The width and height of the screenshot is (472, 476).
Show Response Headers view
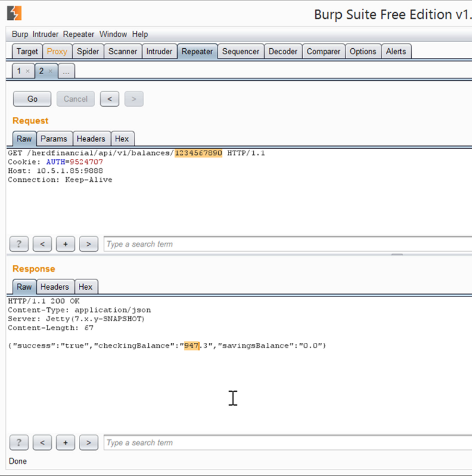55,287
